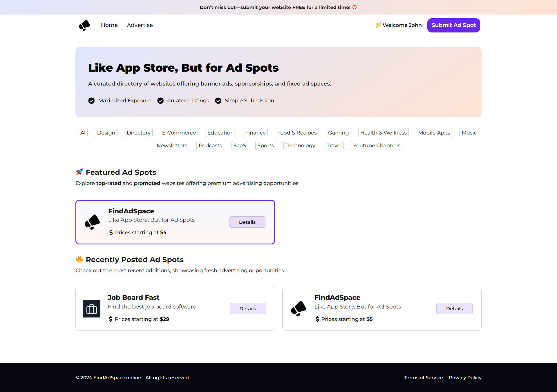Image resolution: width=557 pixels, height=392 pixels.
Task: Click the Curated Listings checkmark icon
Action: (160, 101)
